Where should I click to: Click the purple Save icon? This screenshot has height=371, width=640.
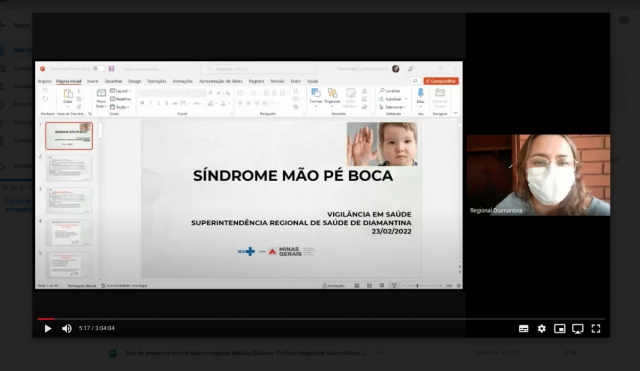[111, 69]
